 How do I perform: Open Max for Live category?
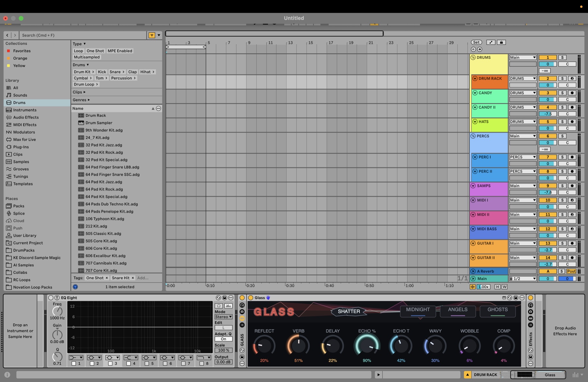tap(24, 140)
